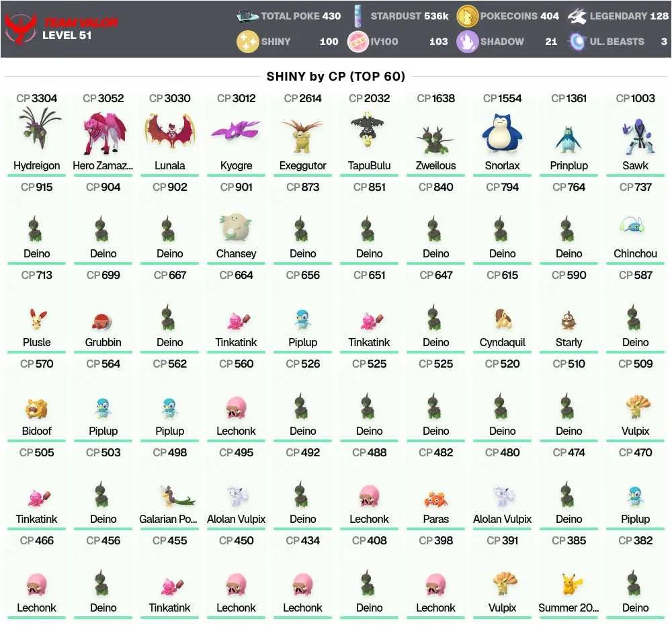Screen dimensions: 672x625
Task: Click the Shadow purple flame icon
Action: point(467,42)
